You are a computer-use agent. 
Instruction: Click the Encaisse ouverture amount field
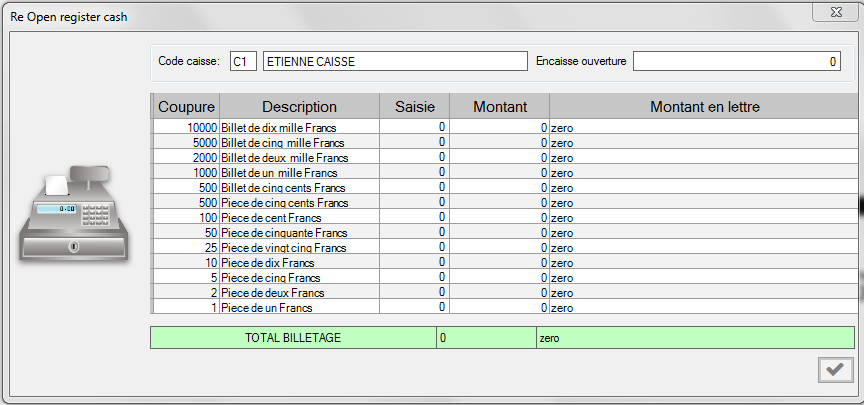click(x=736, y=62)
